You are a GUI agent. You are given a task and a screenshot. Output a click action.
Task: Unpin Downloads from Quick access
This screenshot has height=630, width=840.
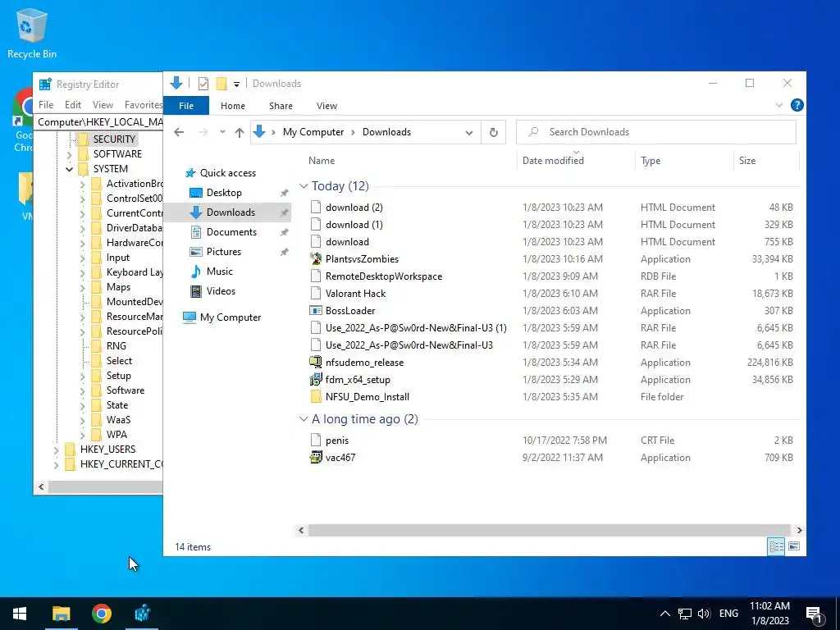coord(285,212)
